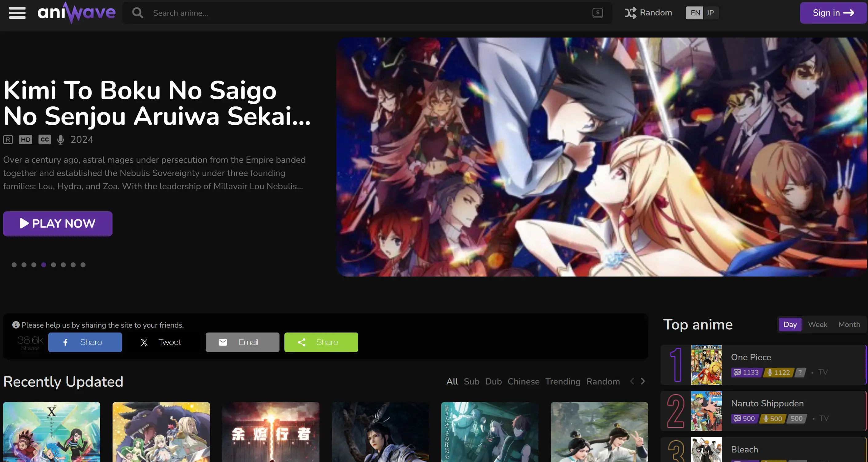Click the Random shuffle button

(x=648, y=13)
